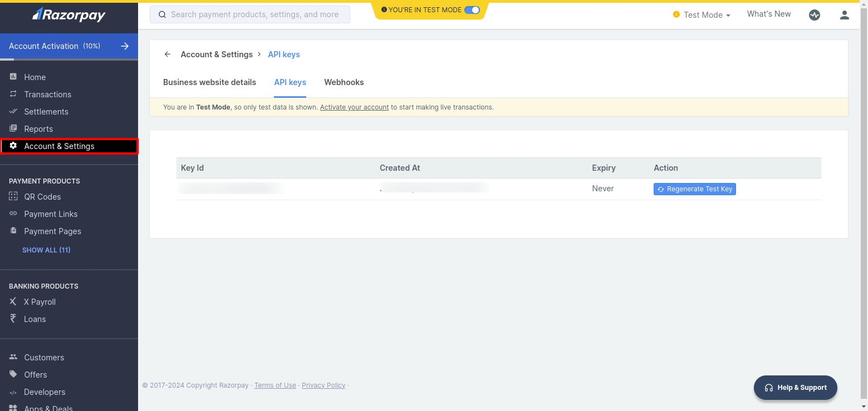Open the user profile icon
Image resolution: width=868 pixels, height=411 pixels.
[844, 15]
